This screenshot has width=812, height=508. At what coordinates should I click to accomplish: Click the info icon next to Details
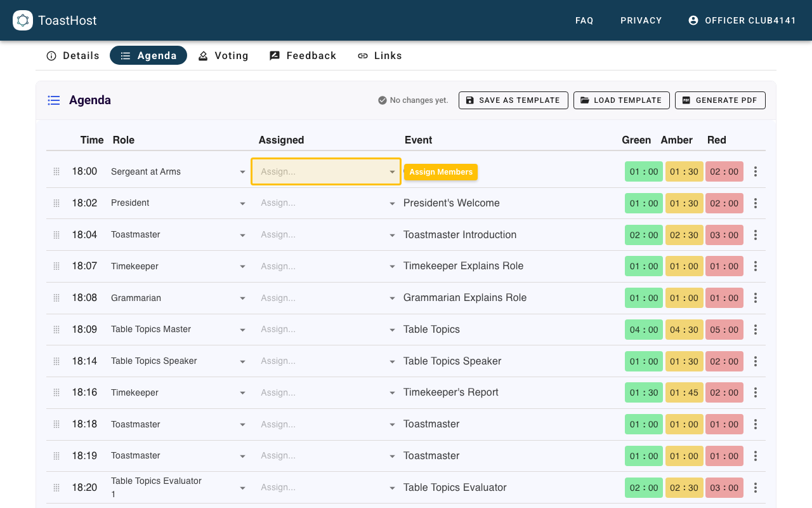click(51, 56)
